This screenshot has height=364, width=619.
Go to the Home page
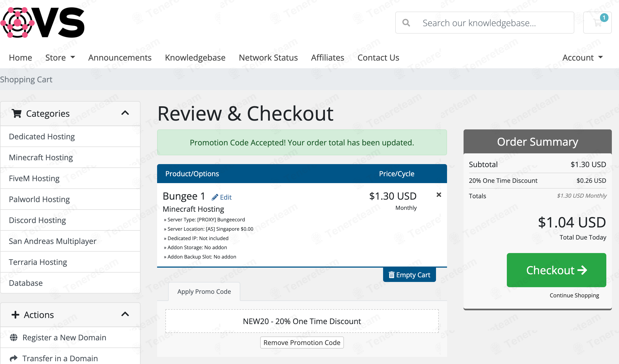20,58
